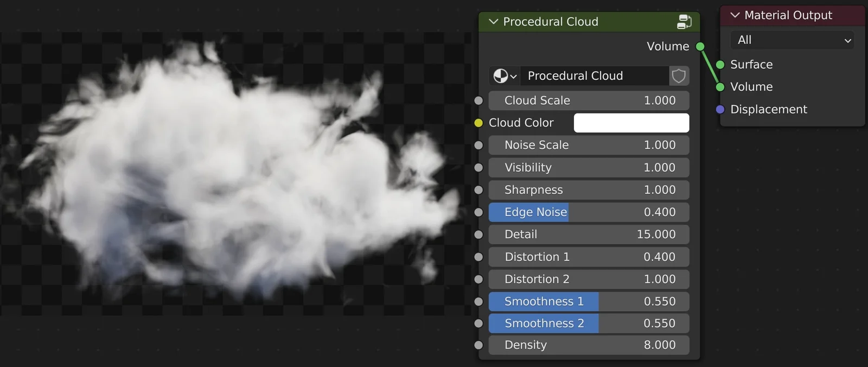Viewport: 868px width, 367px height.
Task: Click the yellow Cloud Color socket
Action: tap(478, 123)
